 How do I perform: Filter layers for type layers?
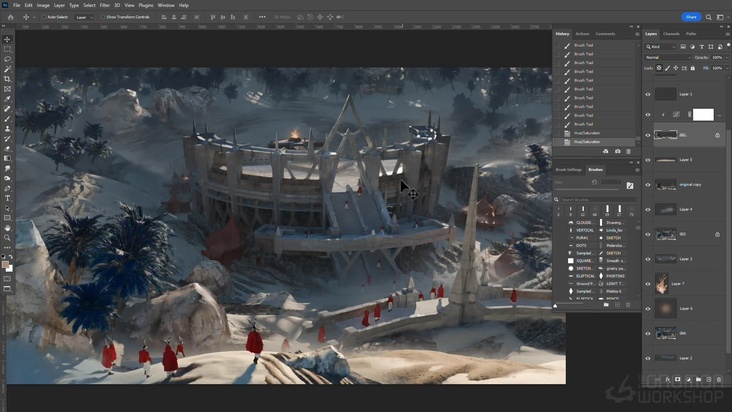pyautogui.click(x=701, y=47)
